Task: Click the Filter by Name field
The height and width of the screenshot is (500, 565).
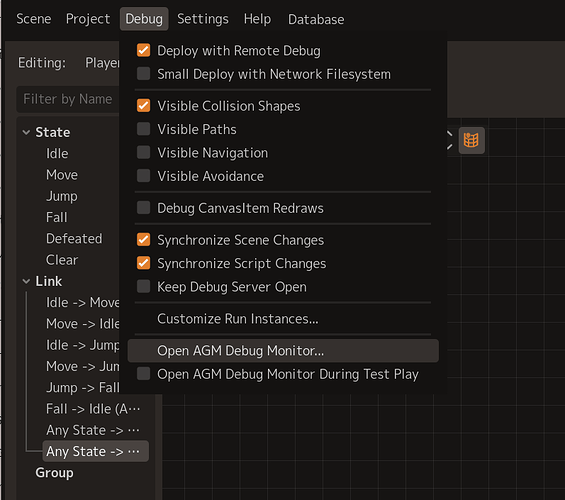Action: [68, 99]
